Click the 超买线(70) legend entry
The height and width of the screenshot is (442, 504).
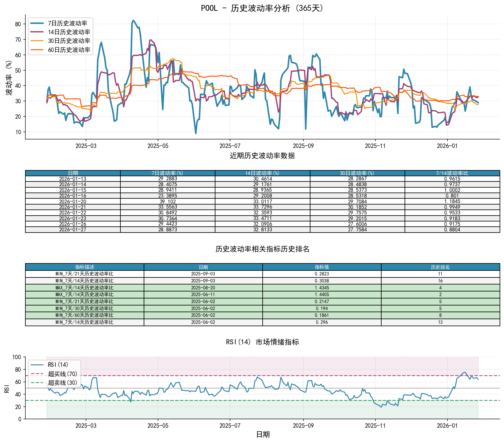[x=62, y=374]
